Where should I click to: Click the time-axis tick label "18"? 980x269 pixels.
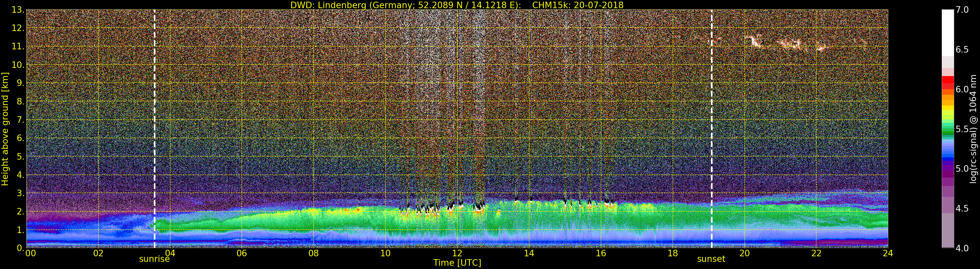click(673, 253)
